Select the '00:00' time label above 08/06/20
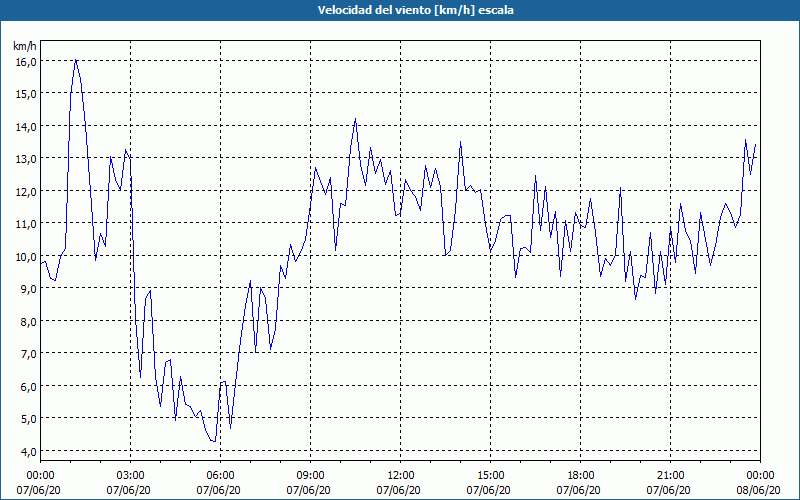 coord(760,476)
